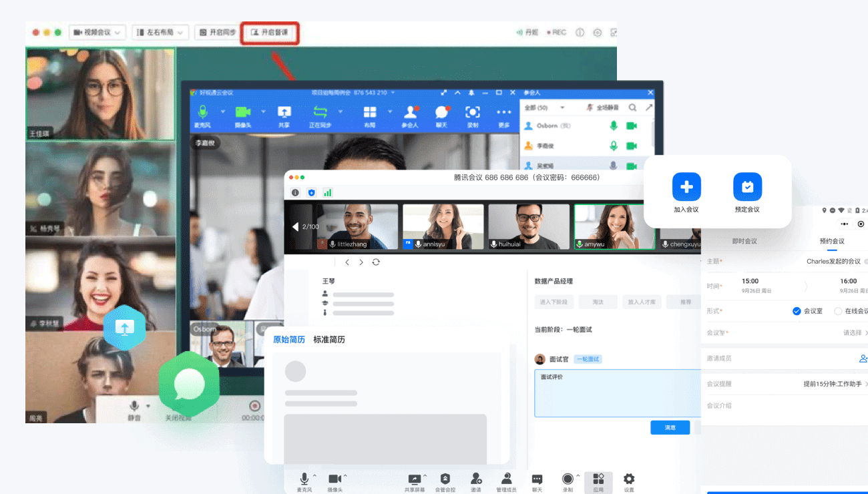Viewport: 868px width, 494px height.
Task: Select the 会议室 checked option
Action: [x=797, y=311]
